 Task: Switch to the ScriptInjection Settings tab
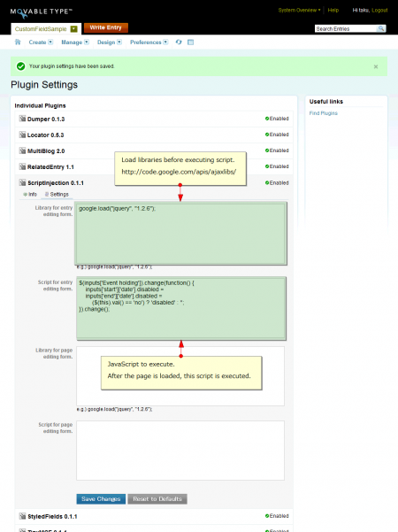pos(57,195)
